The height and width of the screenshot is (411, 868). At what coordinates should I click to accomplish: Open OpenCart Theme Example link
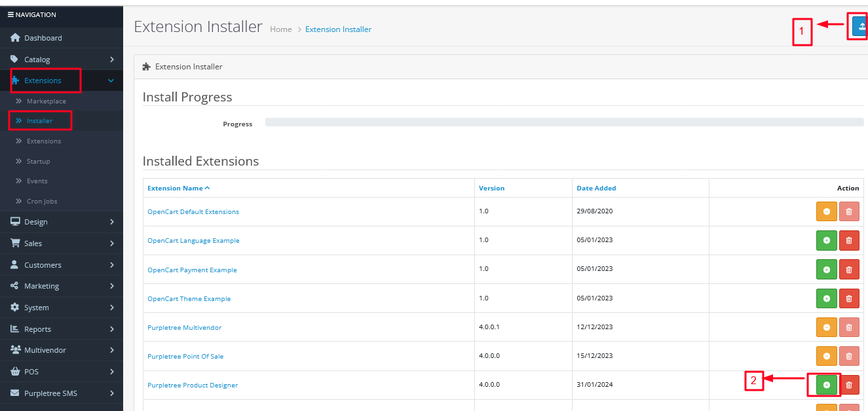click(189, 298)
